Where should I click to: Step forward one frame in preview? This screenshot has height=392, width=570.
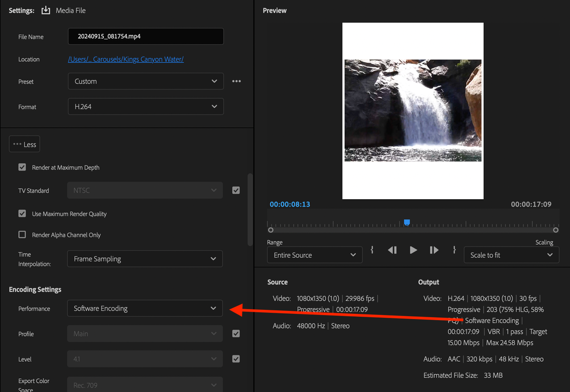click(x=434, y=250)
